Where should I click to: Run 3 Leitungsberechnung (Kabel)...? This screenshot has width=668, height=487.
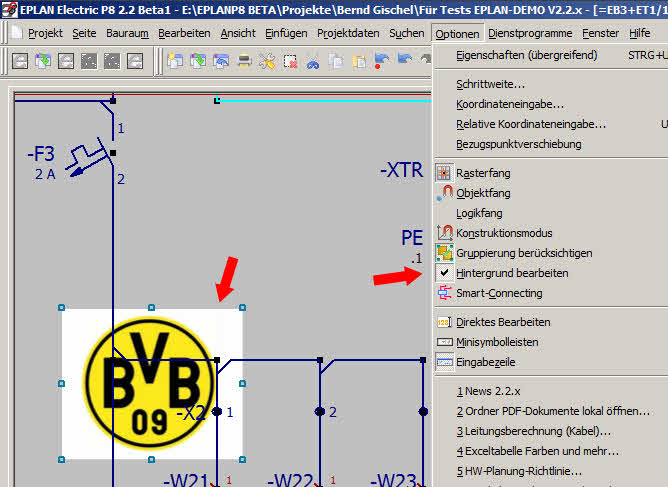534,431
